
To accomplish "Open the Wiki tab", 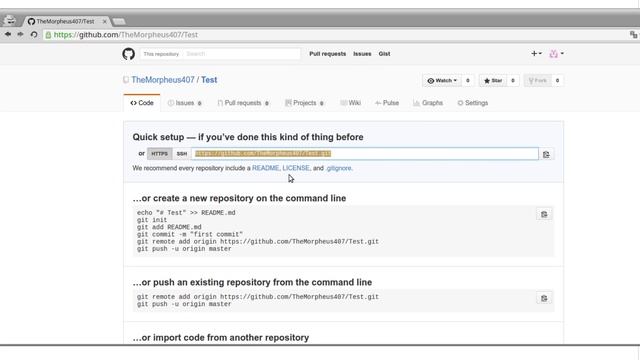I will (350, 103).
